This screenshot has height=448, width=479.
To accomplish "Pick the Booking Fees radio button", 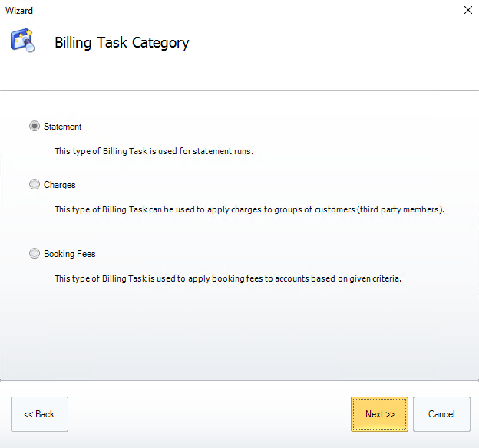I will click(x=35, y=254).
